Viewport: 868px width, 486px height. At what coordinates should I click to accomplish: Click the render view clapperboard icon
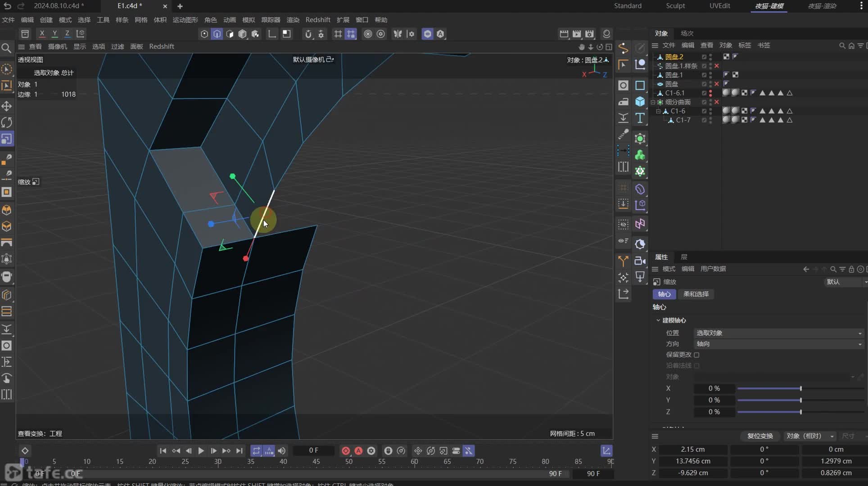(564, 34)
